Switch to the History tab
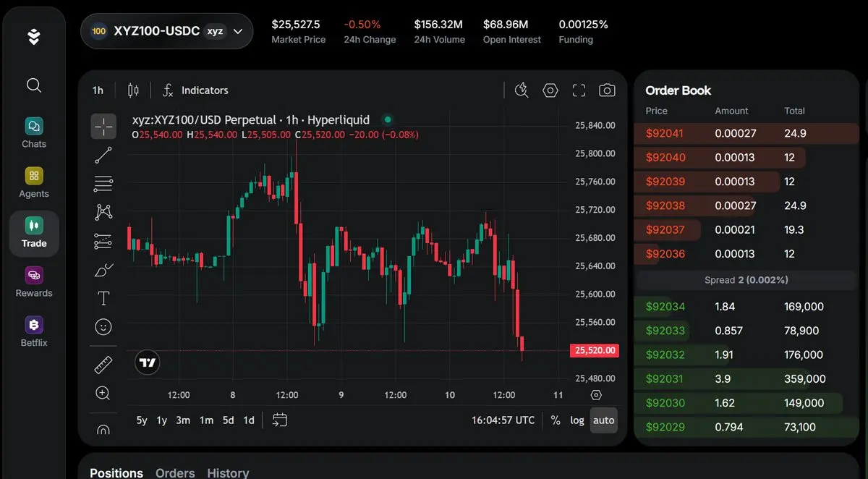The width and height of the screenshot is (868, 479). tap(228, 472)
